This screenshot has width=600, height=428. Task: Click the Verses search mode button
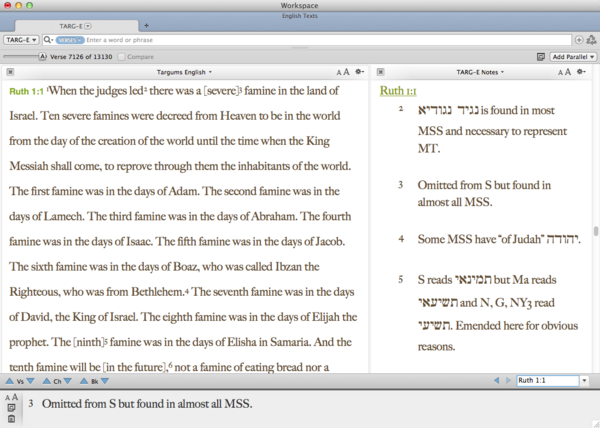pos(70,39)
